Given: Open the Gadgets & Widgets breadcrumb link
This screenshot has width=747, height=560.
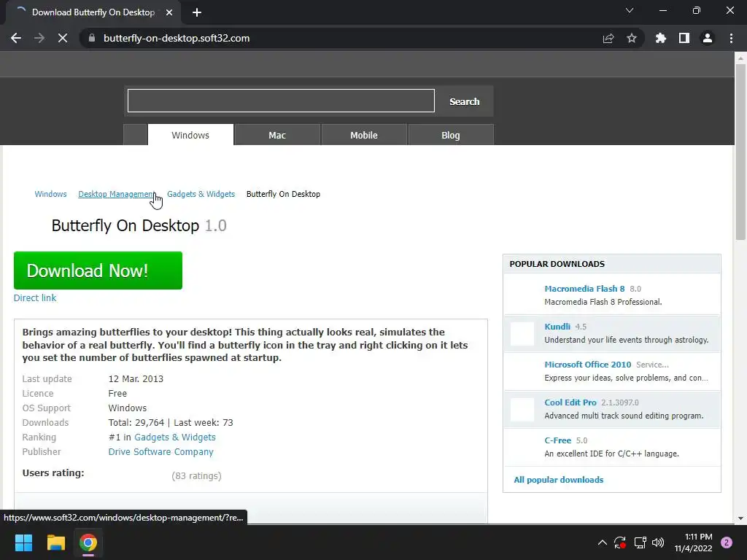Looking at the screenshot, I should click(201, 194).
